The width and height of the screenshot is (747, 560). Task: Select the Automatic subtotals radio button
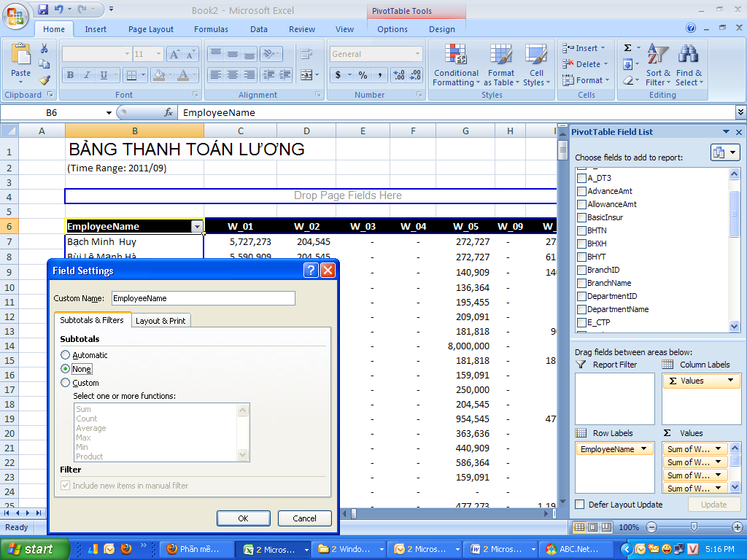pyautogui.click(x=66, y=355)
